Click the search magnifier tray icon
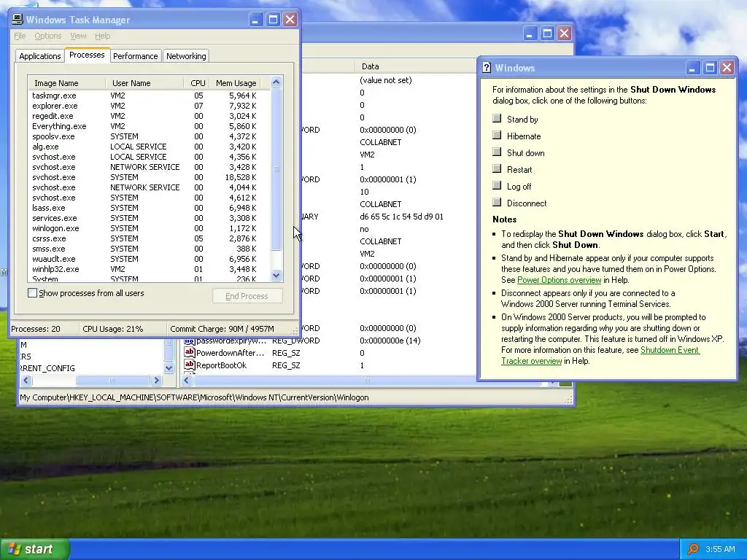Screen dimensions: 747x560 [x=693, y=549]
